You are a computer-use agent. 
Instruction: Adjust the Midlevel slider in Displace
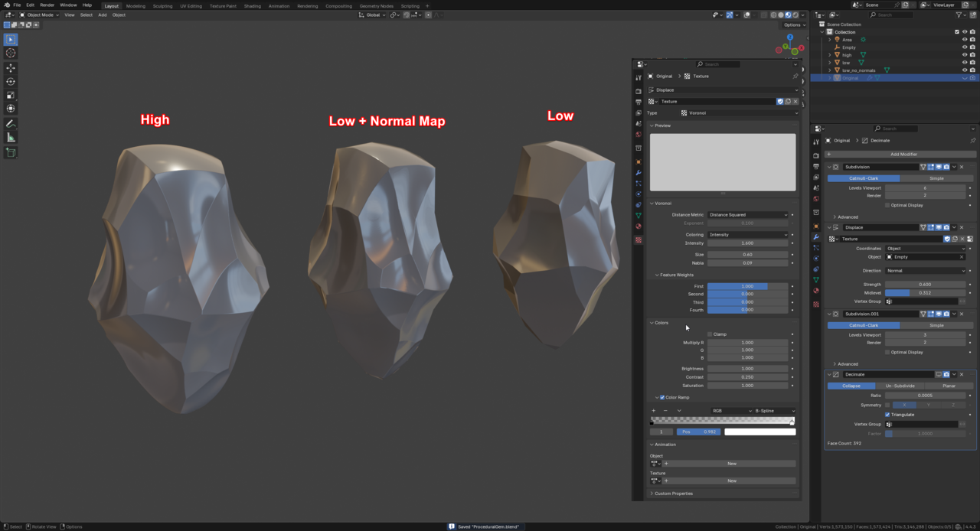[925, 292]
